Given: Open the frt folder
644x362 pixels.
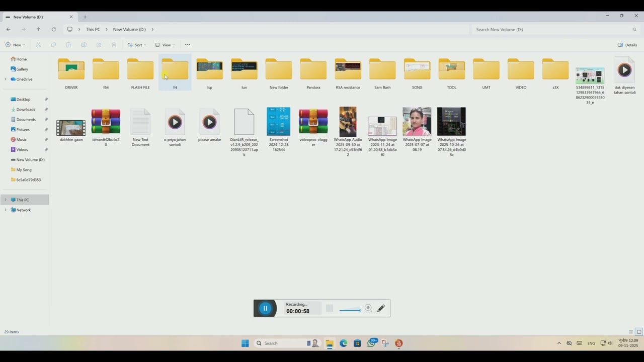Looking at the screenshot, I should [175, 73].
